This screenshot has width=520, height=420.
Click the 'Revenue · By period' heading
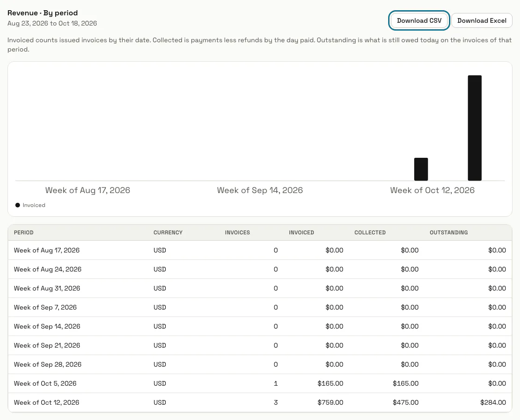(x=42, y=13)
